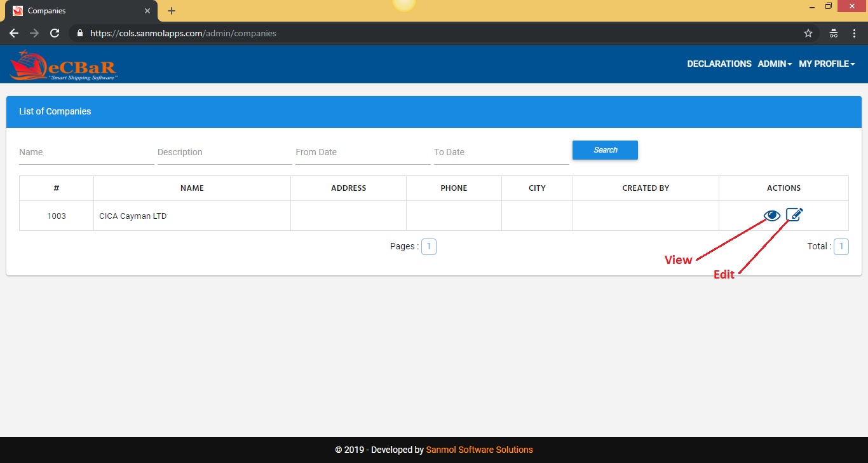The width and height of the screenshot is (868, 463).
Task: Click the CREATED BY column header
Action: (x=646, y=188)
